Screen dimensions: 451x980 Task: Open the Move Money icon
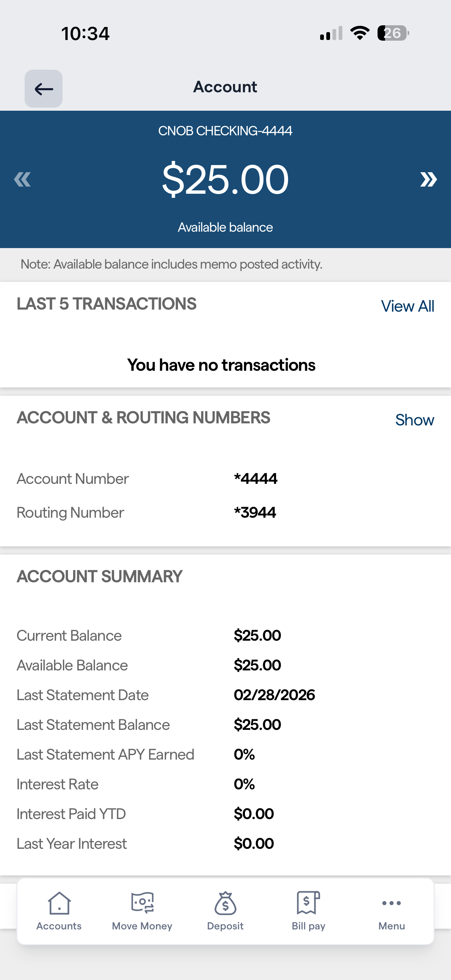[x=142, y=903]
